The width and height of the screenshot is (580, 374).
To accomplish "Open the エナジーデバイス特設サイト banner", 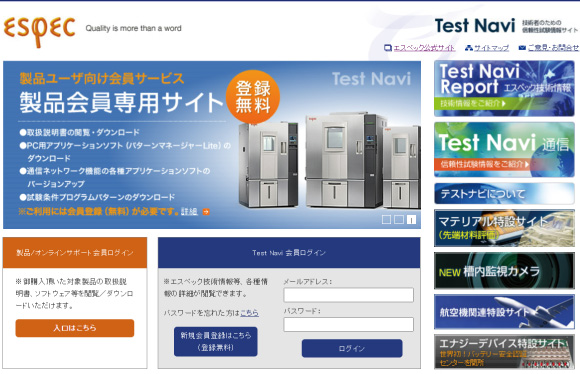I will [x=504, y=352].
